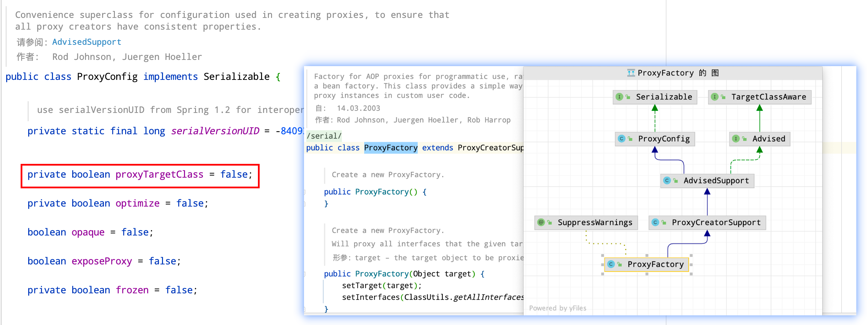Click the class icon on the AdvisedSupport node

[x=667, y=181]
